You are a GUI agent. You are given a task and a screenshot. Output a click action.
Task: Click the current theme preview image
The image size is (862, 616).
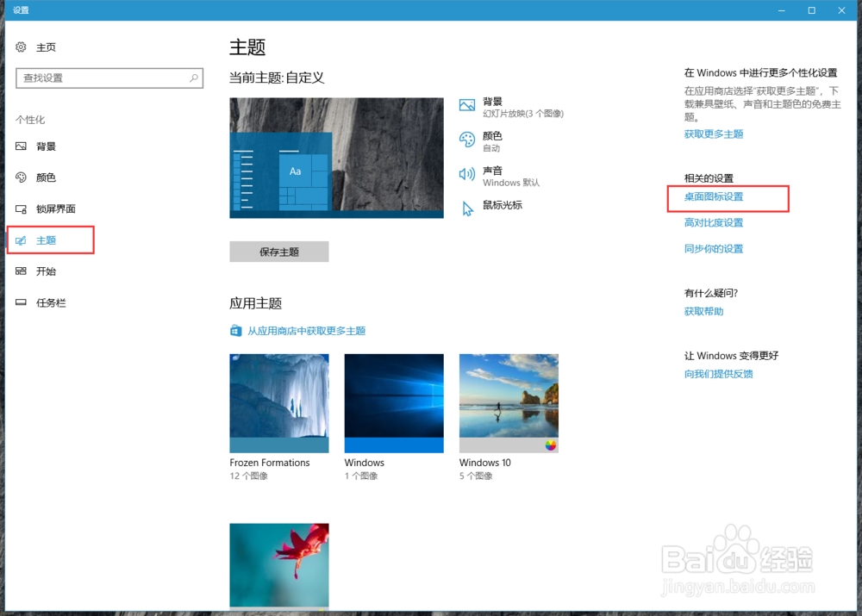coord(336,159)
